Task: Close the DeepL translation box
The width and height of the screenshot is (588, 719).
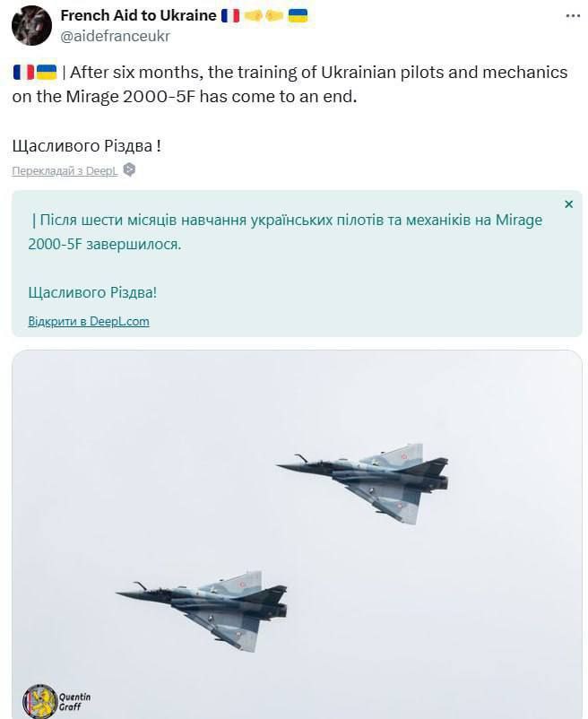Action: coord(568,204)
